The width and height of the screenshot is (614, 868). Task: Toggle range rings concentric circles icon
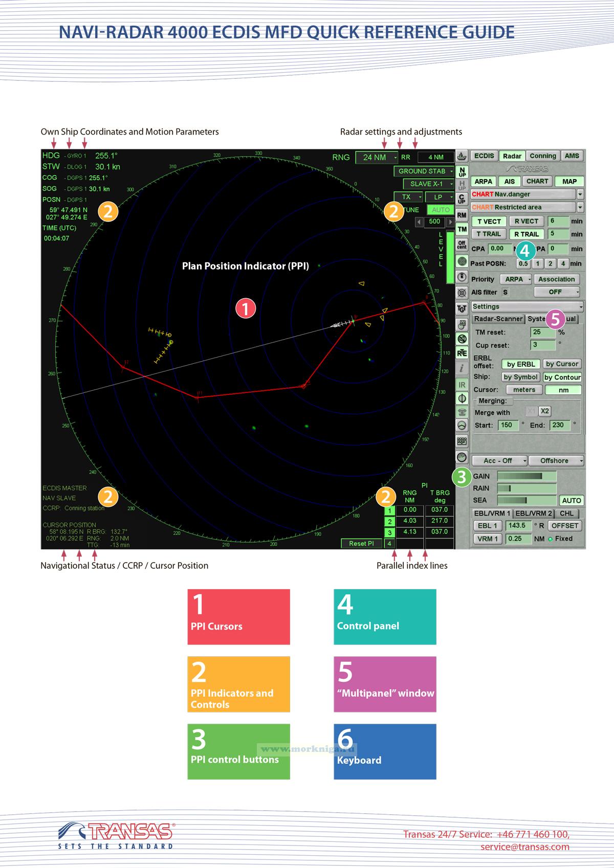pyautogui.click(x=462, y=261)
